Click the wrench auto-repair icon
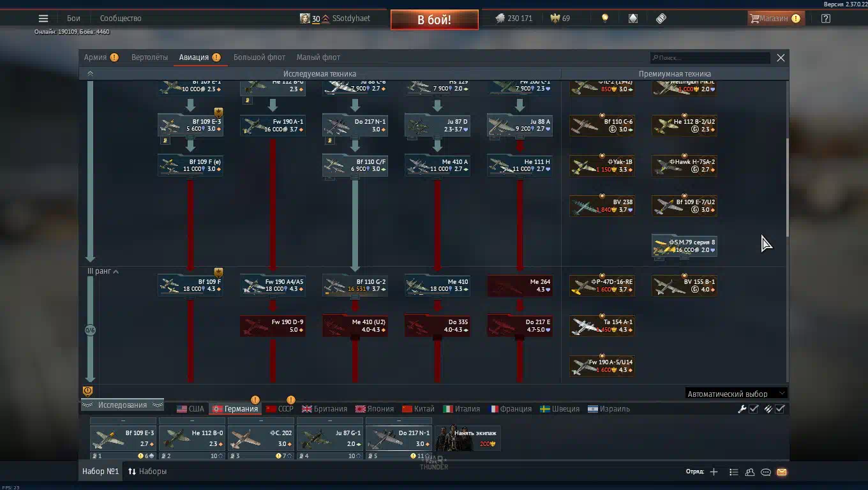The height and width of the screenshot is (490, 868). coord(742,409)
